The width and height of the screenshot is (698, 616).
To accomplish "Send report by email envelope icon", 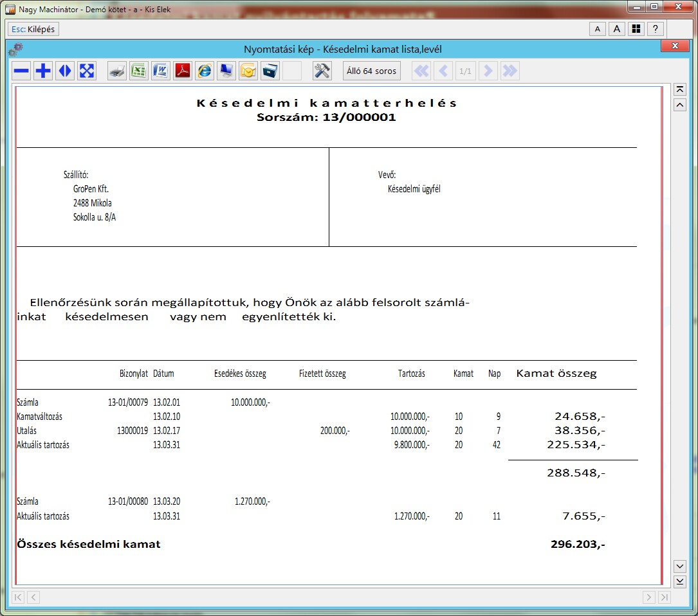I will tap(248, 71).
